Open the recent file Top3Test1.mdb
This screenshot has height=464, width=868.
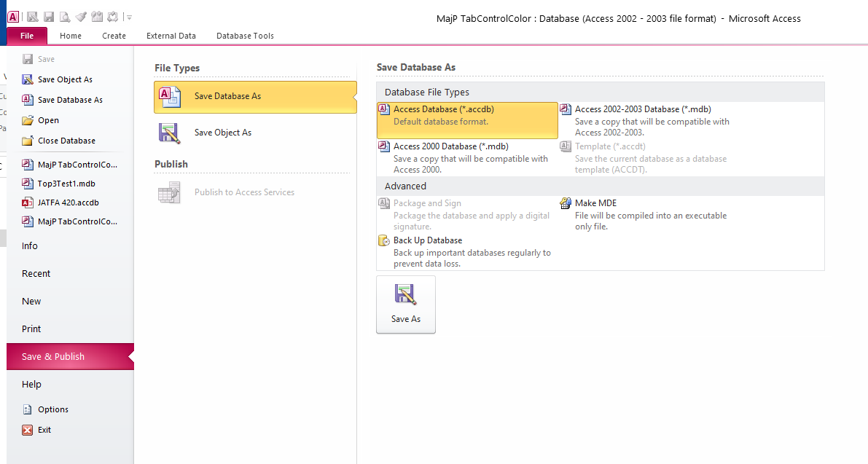pyautogui.click(x=66, y=184)
